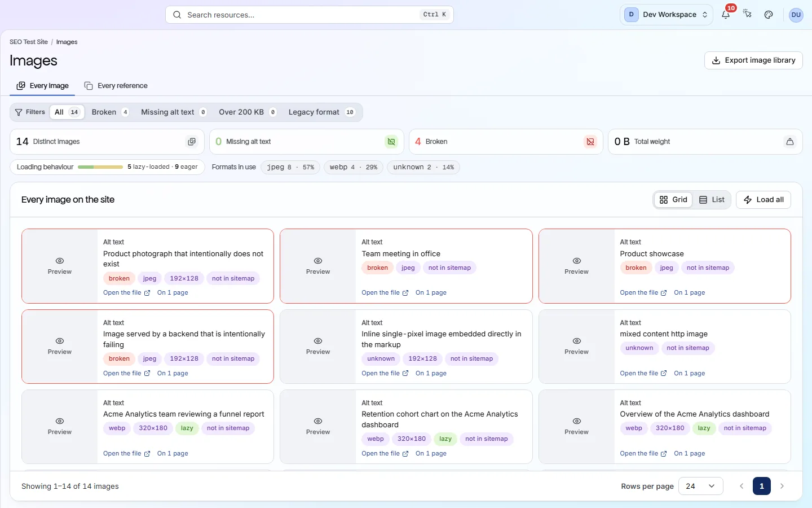The height and width of the screenshot is (508, 812).
Task: Click the webp 4 · 29% format chip
Action: (354, 167)
